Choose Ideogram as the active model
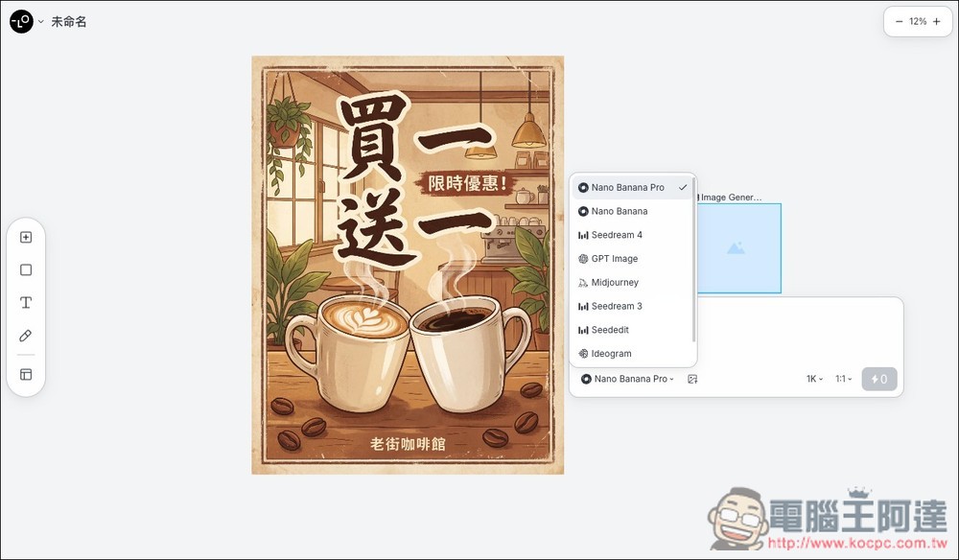The height and width of the screenshot is (560, 959). pos(612,353)
